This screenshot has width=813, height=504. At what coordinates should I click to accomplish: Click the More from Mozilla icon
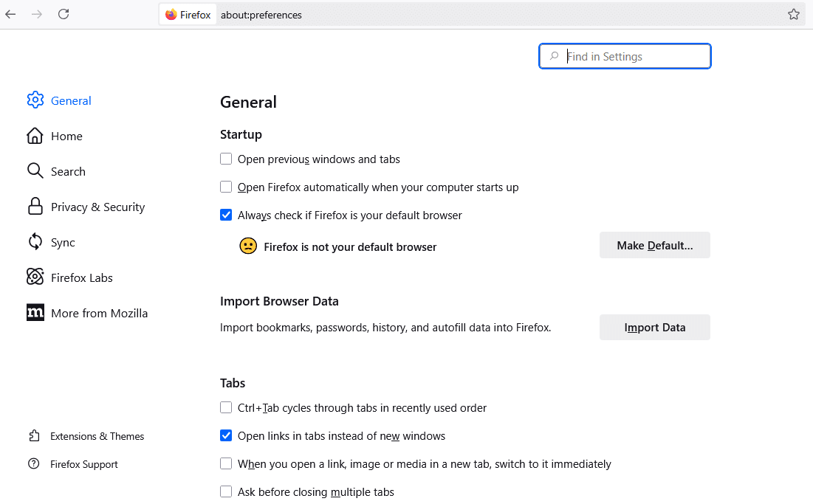point(35,312)
